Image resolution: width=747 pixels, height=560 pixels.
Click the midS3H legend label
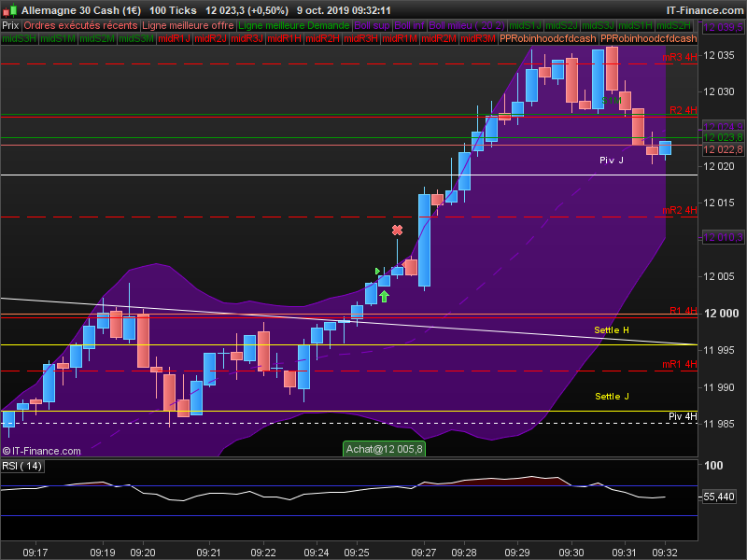pos(19,38)
